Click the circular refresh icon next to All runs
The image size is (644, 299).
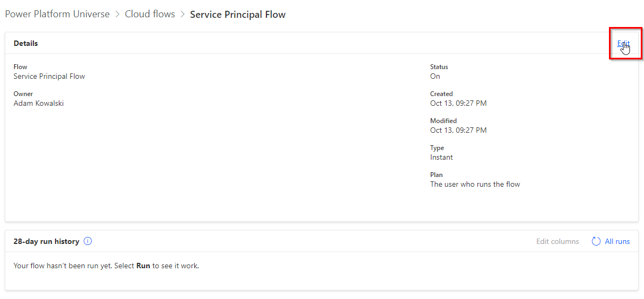[596, 241]
